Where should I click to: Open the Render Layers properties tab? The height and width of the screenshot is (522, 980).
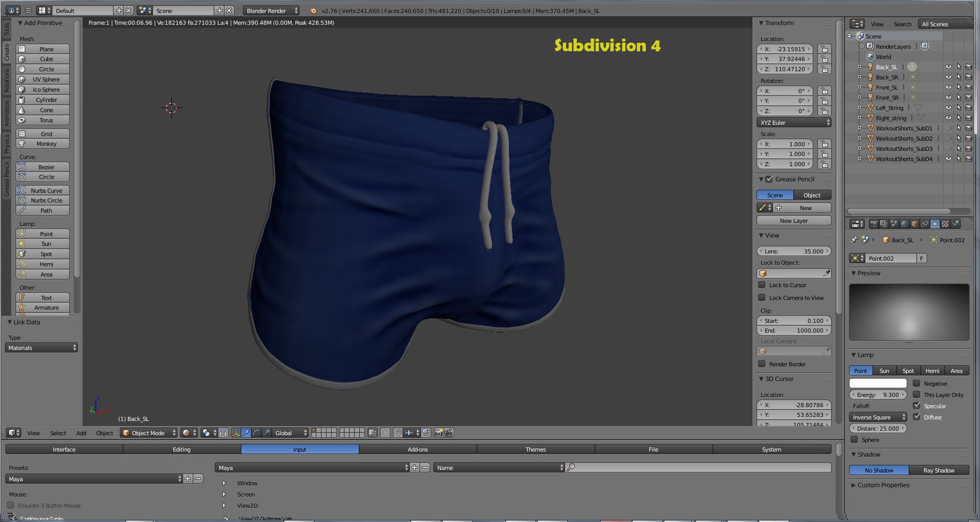884,224
